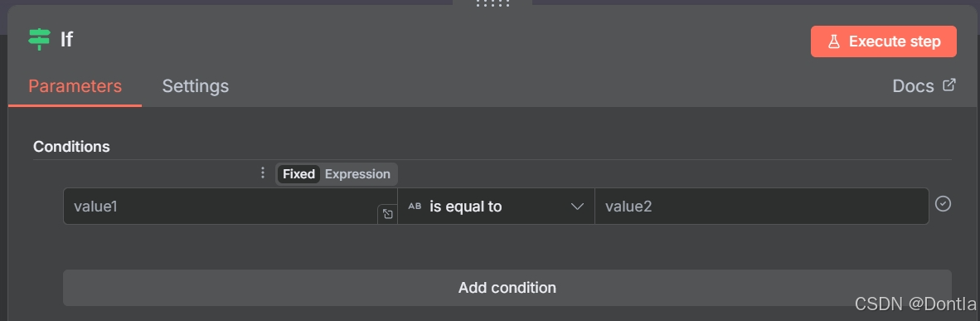Screen dimensions: 980x321
Task: Click the AB string type icon
Action: point(415,207)
